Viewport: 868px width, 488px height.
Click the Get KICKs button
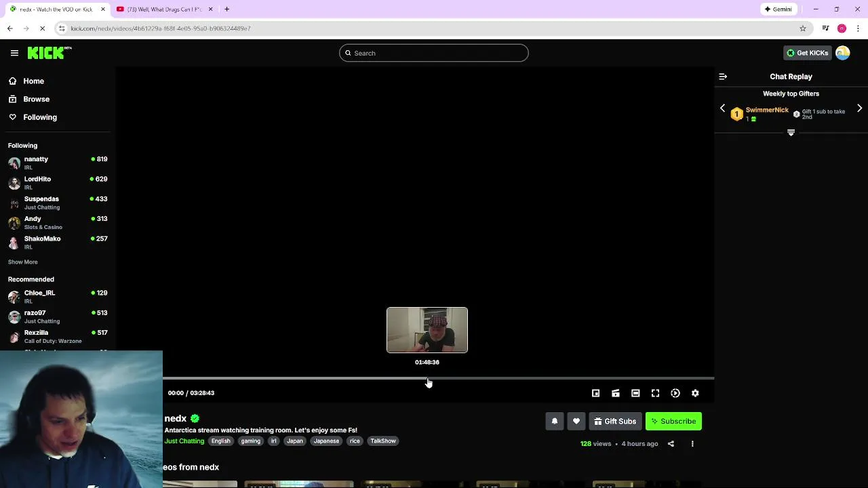807,53
